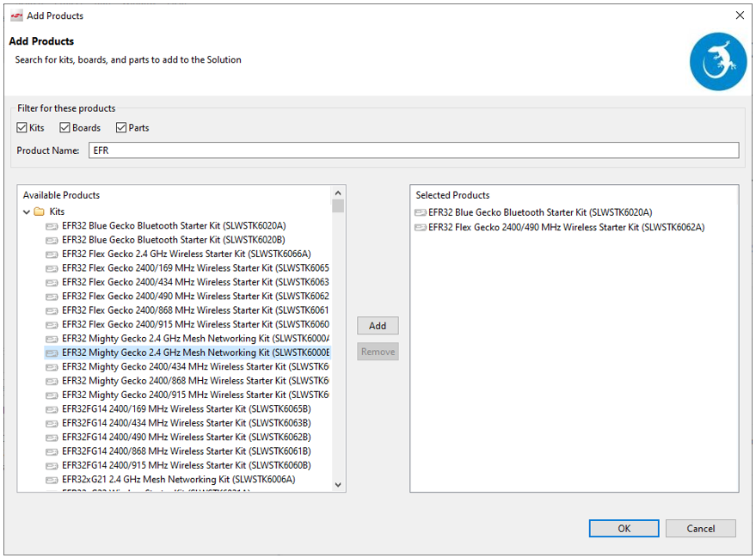Image resolution: width=756 pixels, height=558 pixels.
Task: Click kit icon beside Mighty Gecko 2400/868 MHz row
Action: pyautogui.click(x=52, y=381)
